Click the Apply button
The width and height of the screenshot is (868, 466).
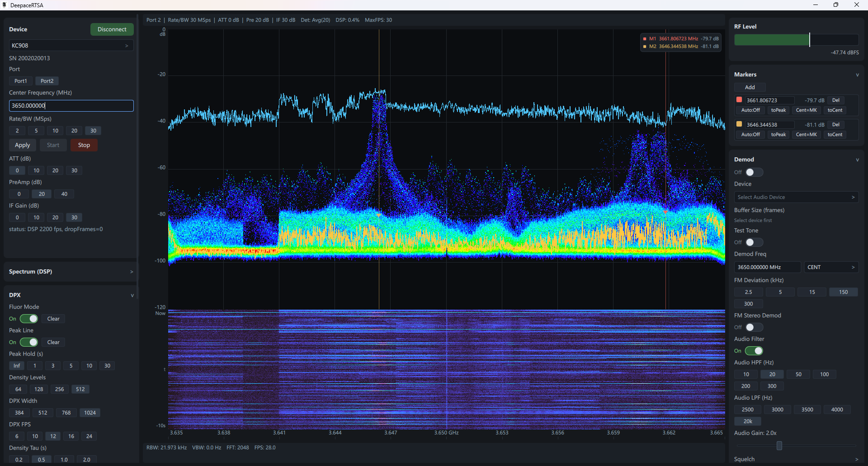pos(22,145)
